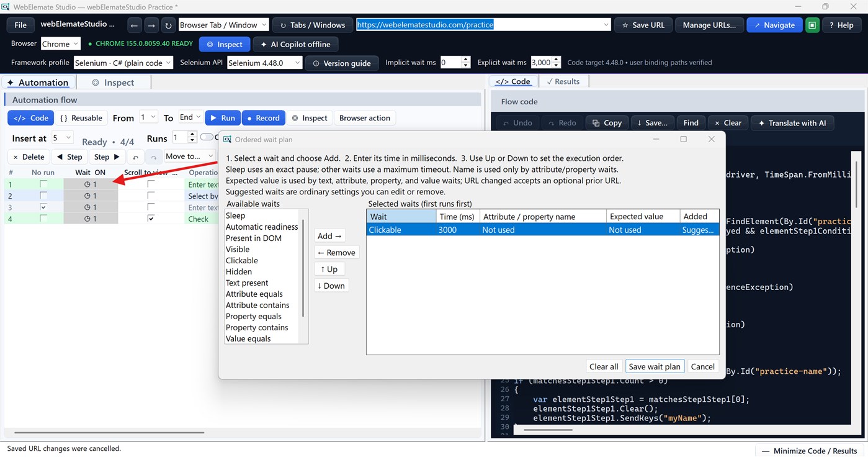Undo the last flow step change
Screen dimensions: 868x457
click(136, 157)
